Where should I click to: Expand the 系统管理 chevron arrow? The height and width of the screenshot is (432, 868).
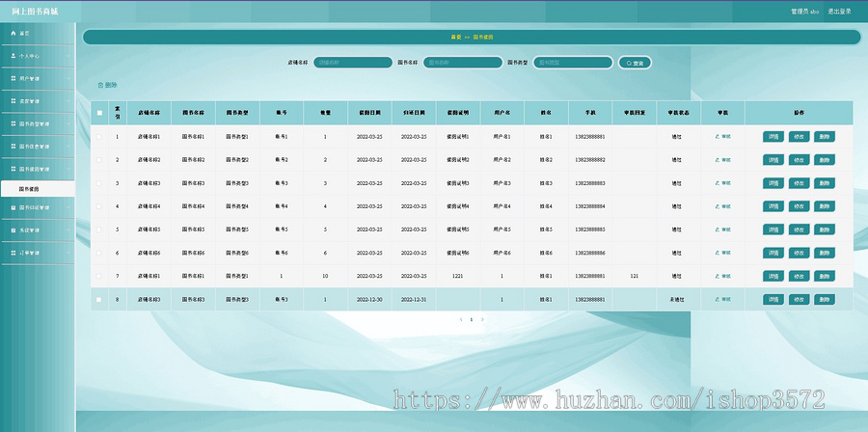(x=68, y=230)
